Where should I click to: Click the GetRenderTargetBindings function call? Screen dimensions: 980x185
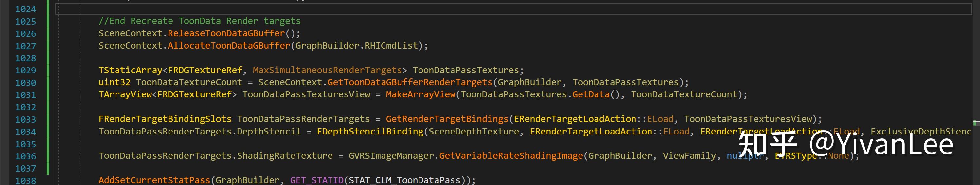click(447, 119)
